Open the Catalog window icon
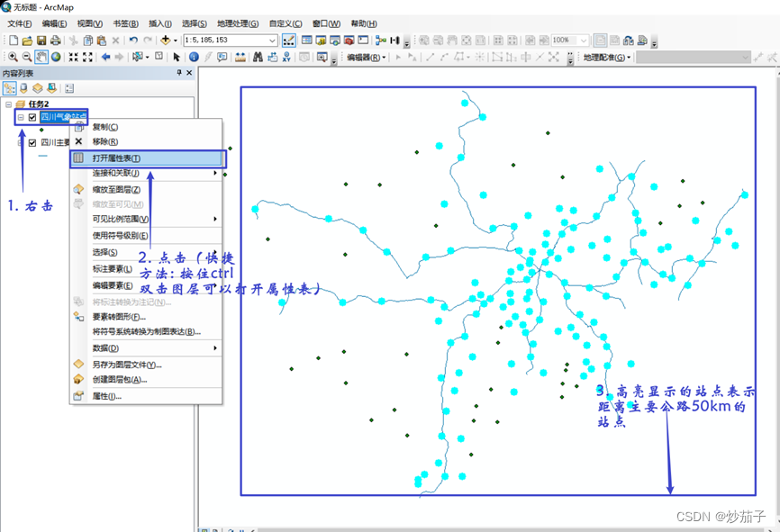Viewport: 780px width, 532px height. (321, 41)
